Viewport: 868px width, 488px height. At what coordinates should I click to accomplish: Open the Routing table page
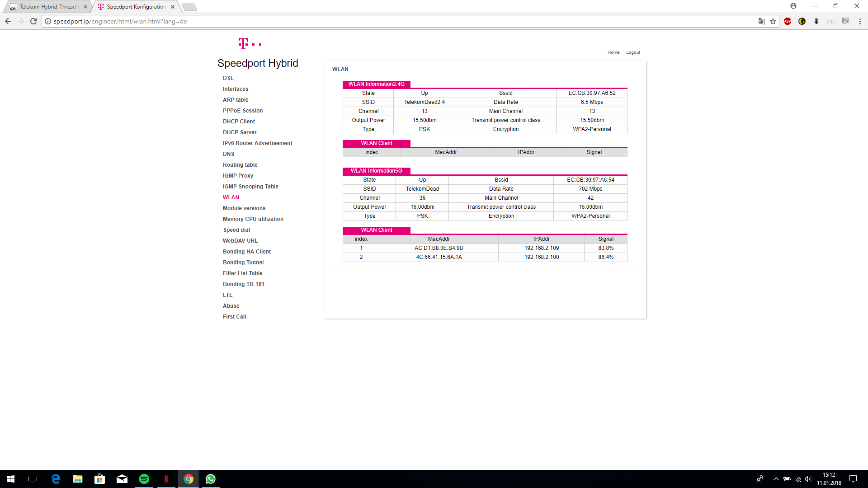click(x=240, y=165)
